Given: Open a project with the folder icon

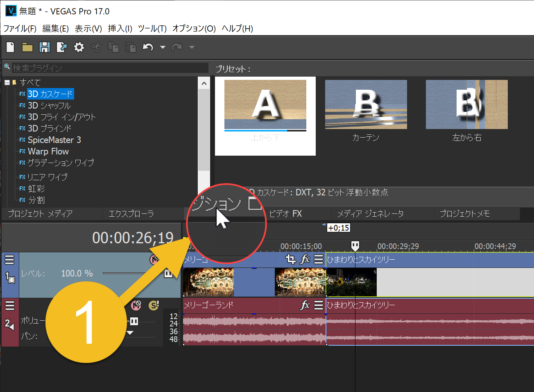Looking at the screenshot, I should (27, 47).
